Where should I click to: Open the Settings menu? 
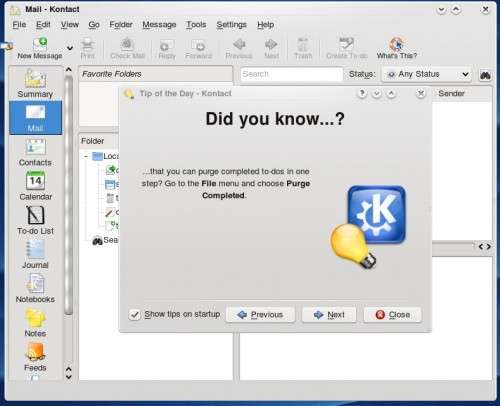point(231,25)
